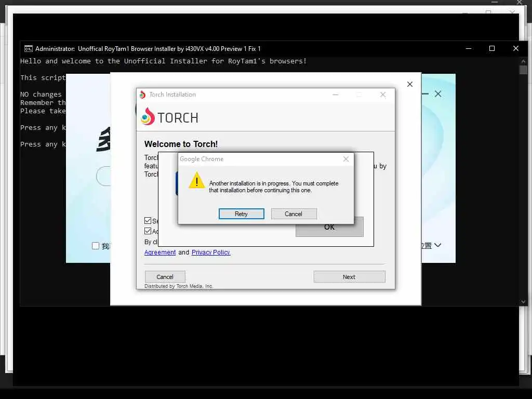Click Cancel at bottom of Torch installer
This screenshot has width=532, height=399.
pos(165,277)
